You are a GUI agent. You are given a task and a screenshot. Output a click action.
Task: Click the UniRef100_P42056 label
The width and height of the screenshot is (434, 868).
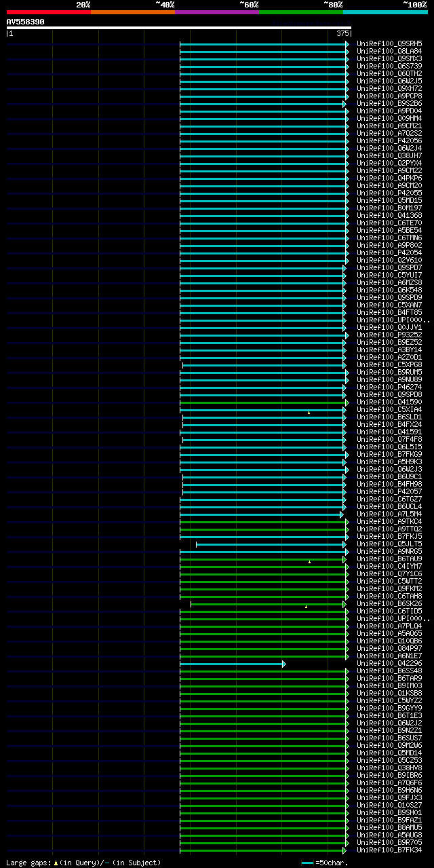389,140
